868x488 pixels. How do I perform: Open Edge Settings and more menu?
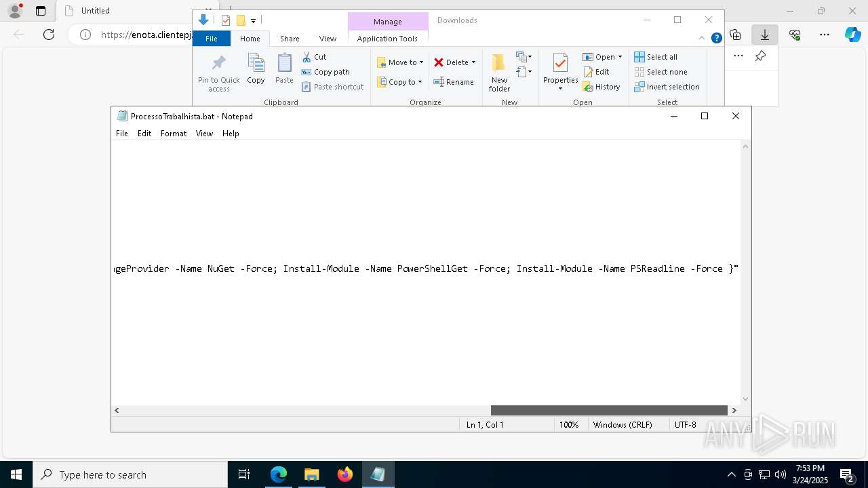click(825, 35)
